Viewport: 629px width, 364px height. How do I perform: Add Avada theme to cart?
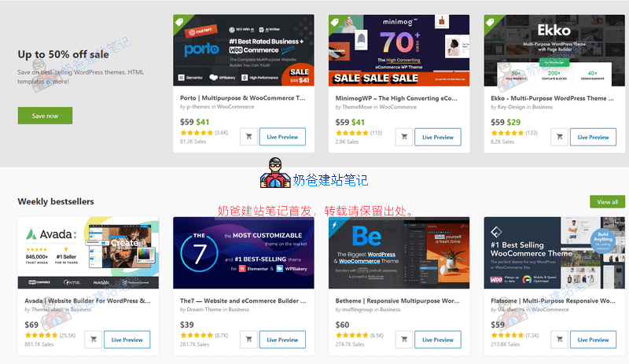(93, 340)
